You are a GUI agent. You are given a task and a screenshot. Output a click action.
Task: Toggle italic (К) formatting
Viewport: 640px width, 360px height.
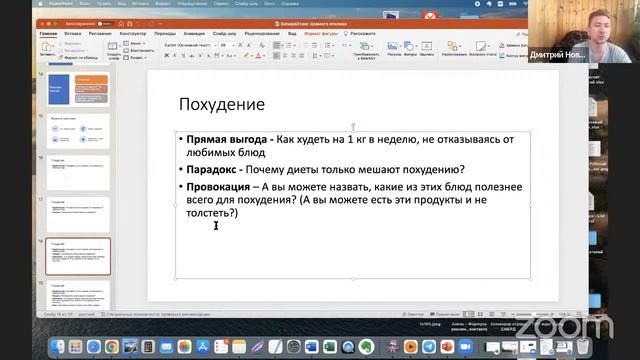(175, 56)
